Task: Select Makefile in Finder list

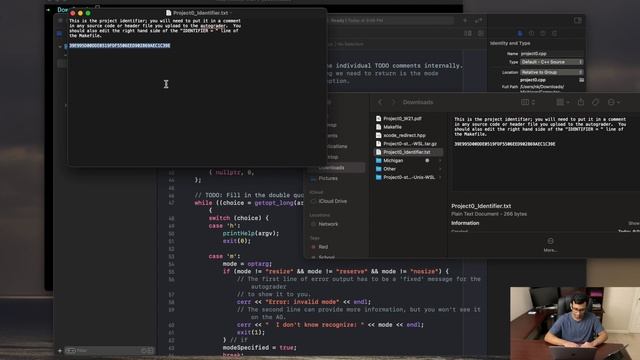Action: click(x=389, y=127)
